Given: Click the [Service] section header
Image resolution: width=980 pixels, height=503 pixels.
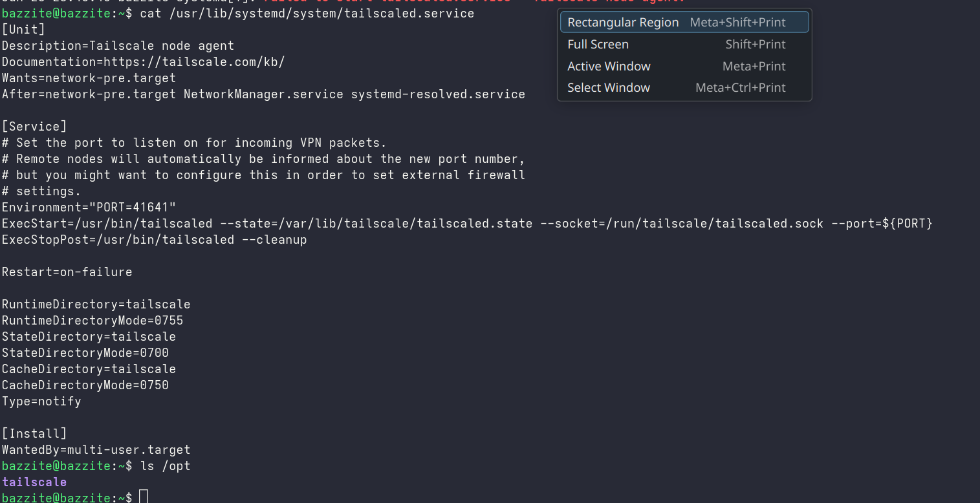Looking at the screenshot, I should point(34,127).
